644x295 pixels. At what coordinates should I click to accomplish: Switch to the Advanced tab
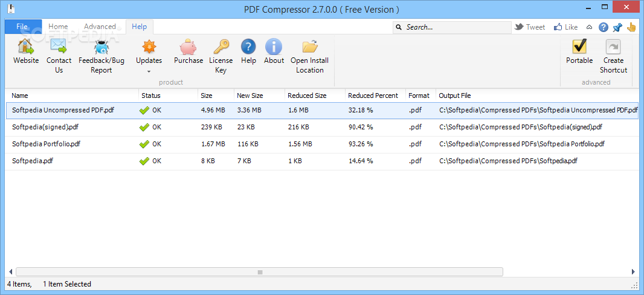tap(100, 27)
